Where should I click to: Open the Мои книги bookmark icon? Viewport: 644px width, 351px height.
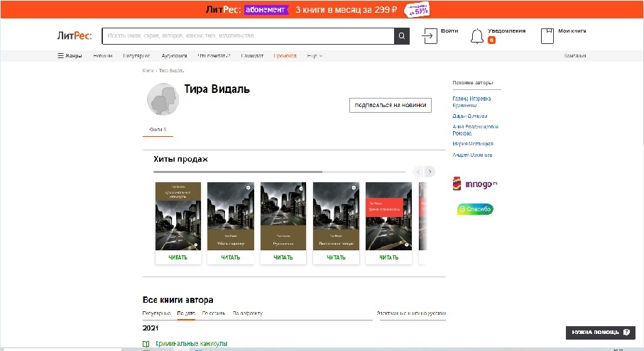pyautogui.click(x=547, y=36)
